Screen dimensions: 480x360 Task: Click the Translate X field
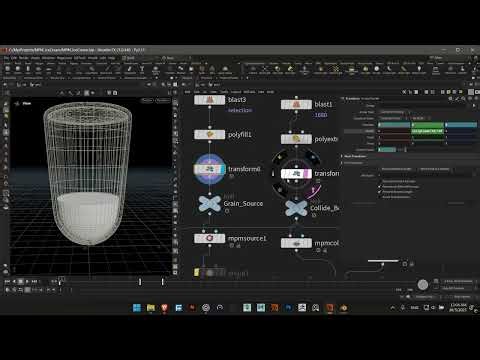click(x=394, y=125)
